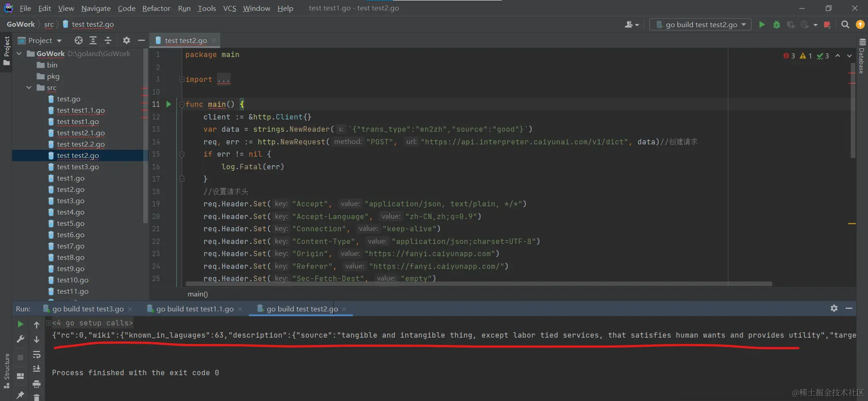
Task: Open the run-more dropdown arrow in toolbar
Action: (x=815, y=25)
